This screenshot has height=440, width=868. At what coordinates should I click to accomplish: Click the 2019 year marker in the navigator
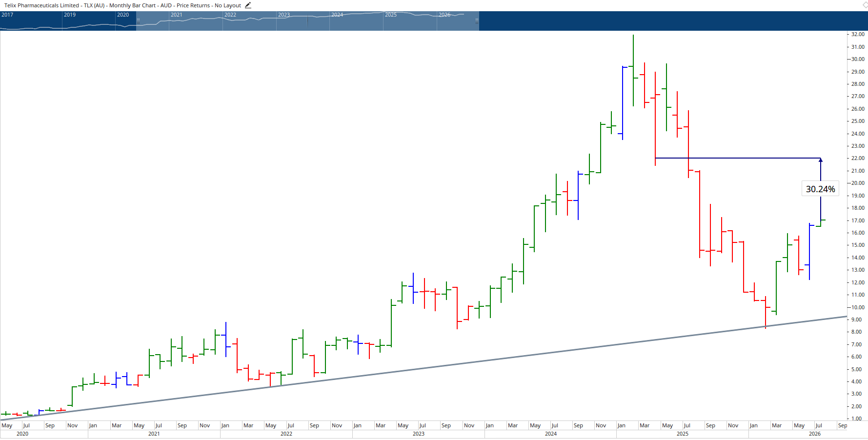click(x=70, y=15)
